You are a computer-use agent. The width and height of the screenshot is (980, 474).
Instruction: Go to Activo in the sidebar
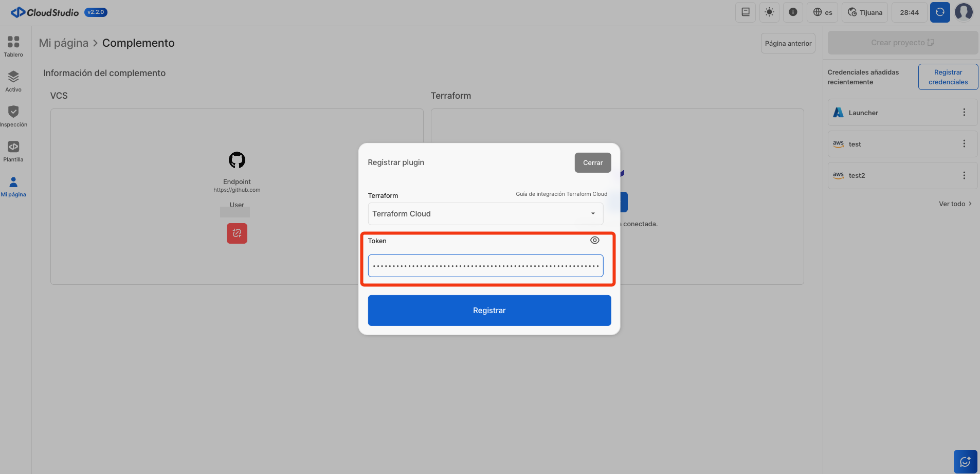(13, 81)
